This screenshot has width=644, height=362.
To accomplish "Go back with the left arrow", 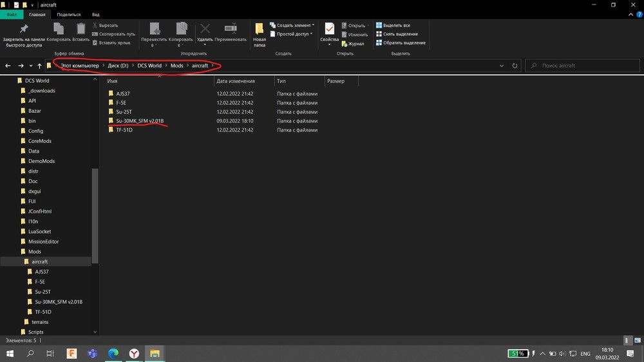I will 8,66.
